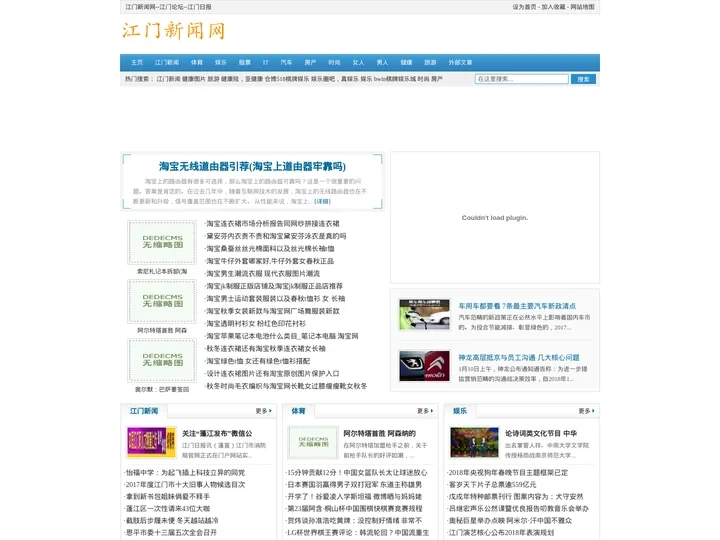The width and height of the screenshot is (720, 540).
Task: Open article 淘宝男士运动套装服装
Action: tap(276, 298)
